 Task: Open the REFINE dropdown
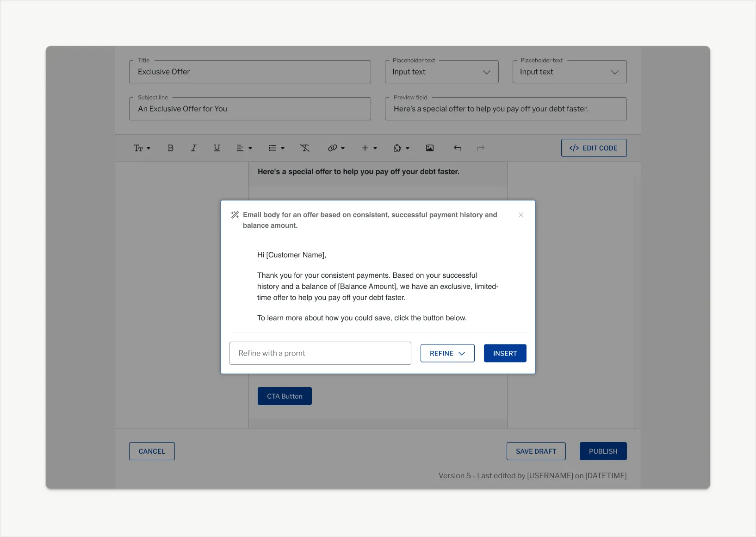pyautogui.click(x=447, y=353)
